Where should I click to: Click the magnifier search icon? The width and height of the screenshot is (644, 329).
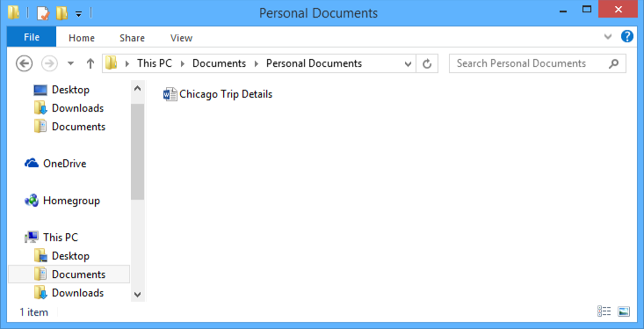pos(613,63)
